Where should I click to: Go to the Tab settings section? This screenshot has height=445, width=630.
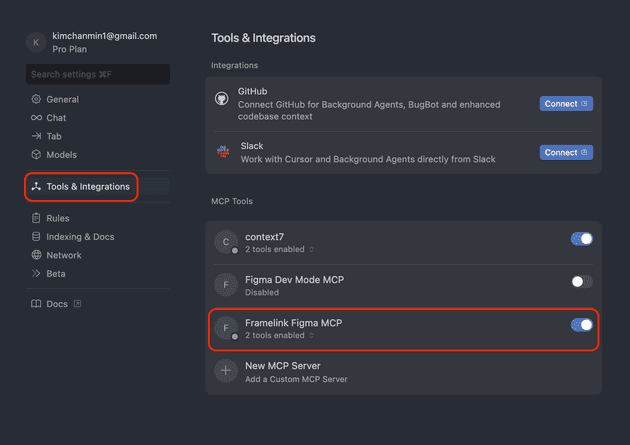point(98,136)
